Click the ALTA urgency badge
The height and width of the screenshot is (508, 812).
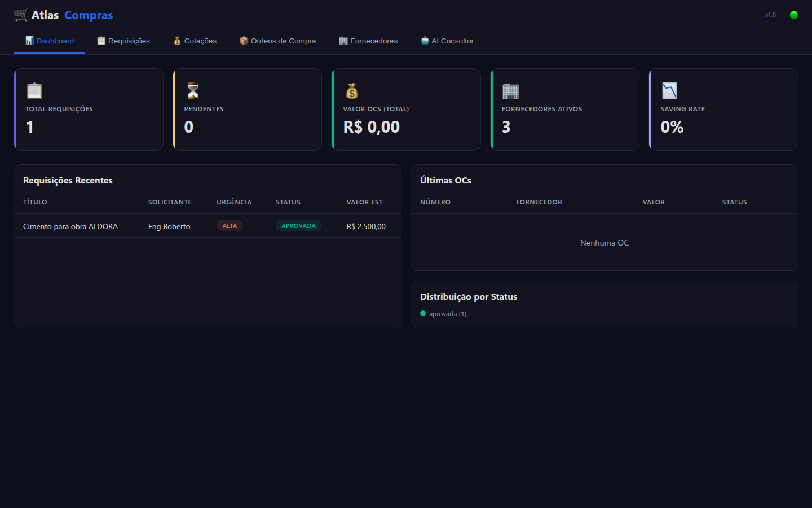[x=230, y=226]
